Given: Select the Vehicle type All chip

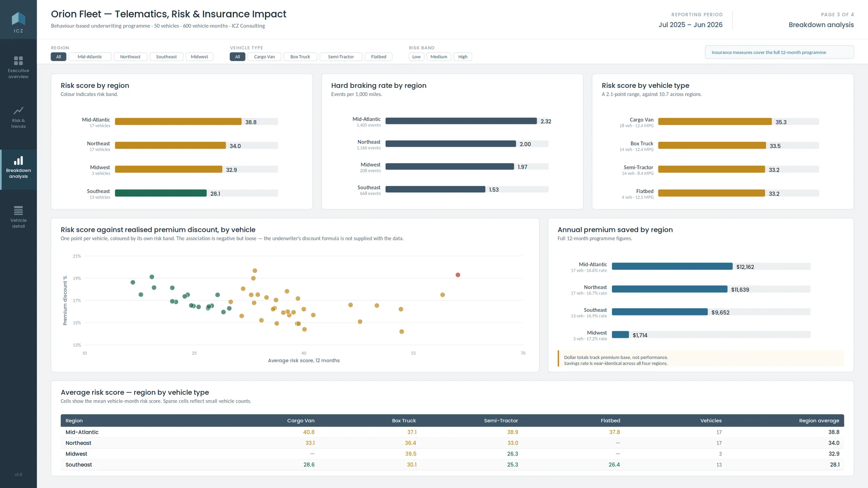Looking at the screenshot, I should coord(238,57).
